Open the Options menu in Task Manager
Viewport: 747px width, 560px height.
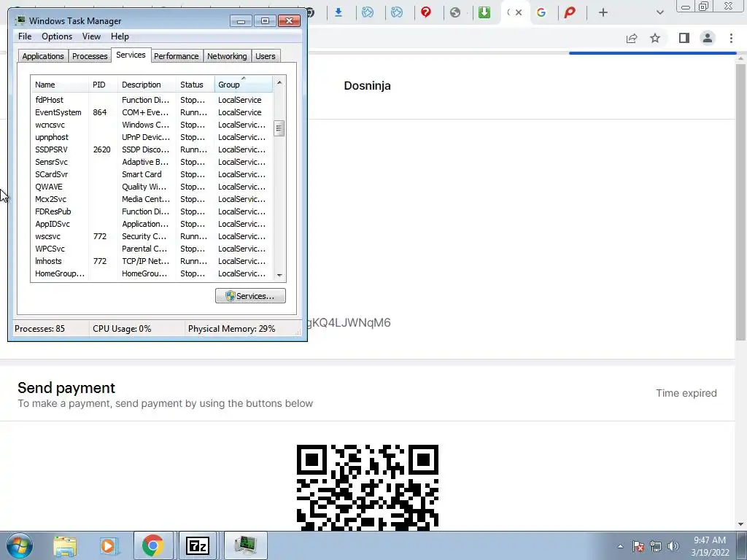[x=57, y=36]
